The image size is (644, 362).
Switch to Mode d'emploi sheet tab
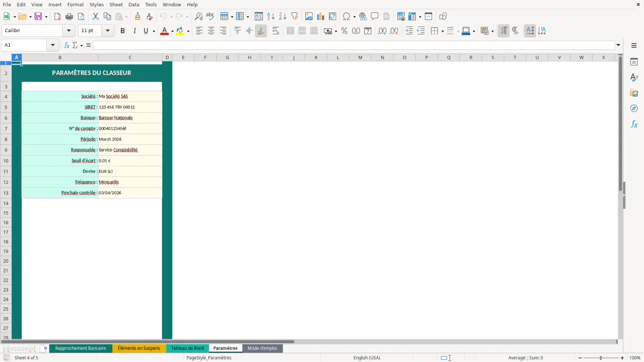pyautogui.click(x=262, y=349)
